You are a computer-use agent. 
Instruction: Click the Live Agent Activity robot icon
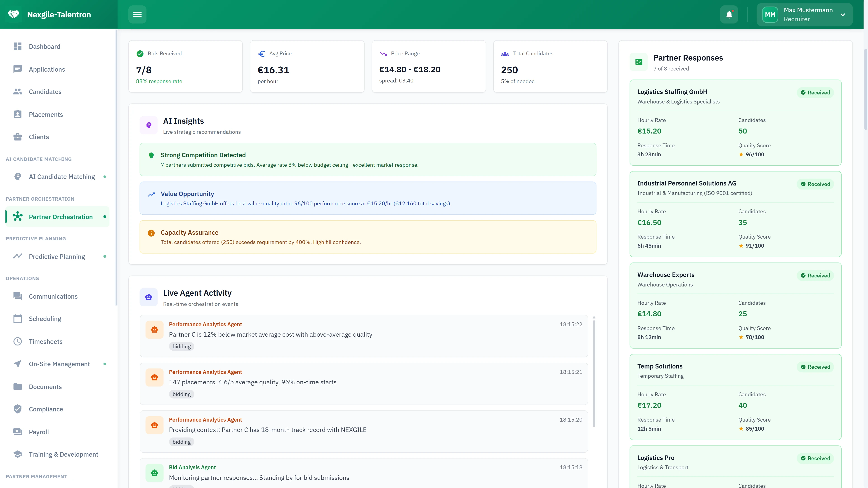[149, 297]
